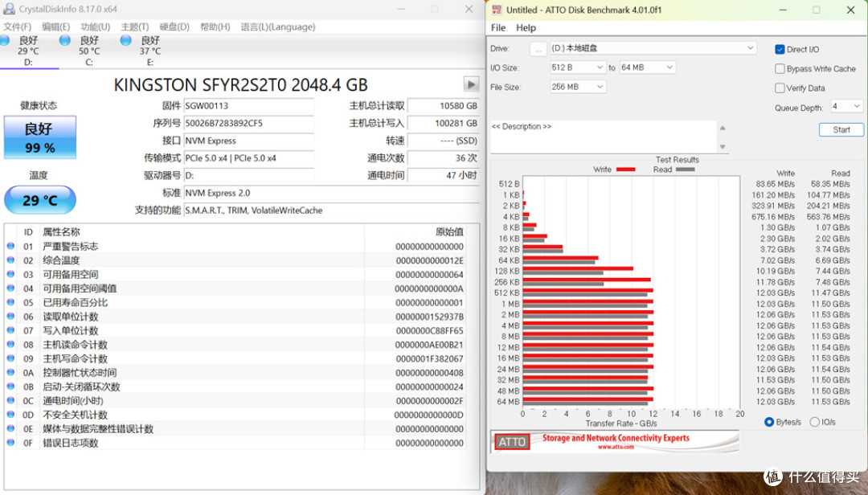Select the IO/s radio button
Screen dimensions: 868x495
point(814,422)
